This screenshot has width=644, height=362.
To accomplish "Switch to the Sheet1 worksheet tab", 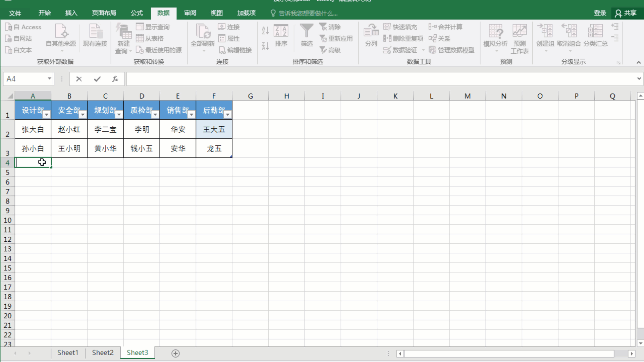I will point(67,353).
